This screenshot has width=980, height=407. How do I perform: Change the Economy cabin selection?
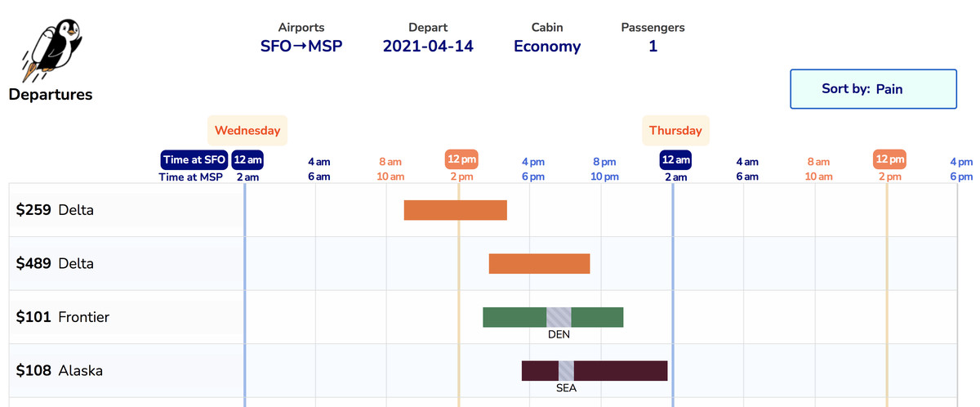546,47
